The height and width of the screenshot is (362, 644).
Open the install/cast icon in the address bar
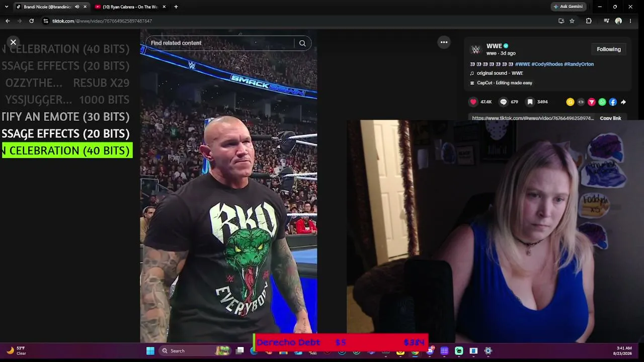click(561, 21)
